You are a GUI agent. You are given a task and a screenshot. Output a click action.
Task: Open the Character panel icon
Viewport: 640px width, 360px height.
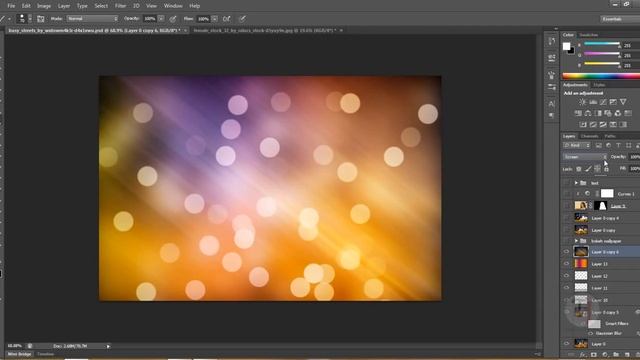point(552,104)
